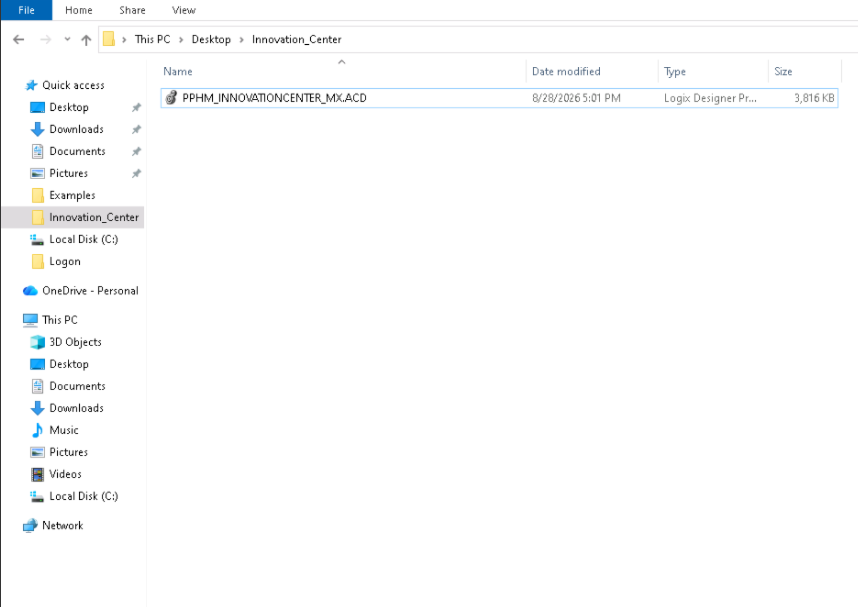Screen dimensions: 858x607
Task: Open Downloads under This PC
Action: coord(77,408)
